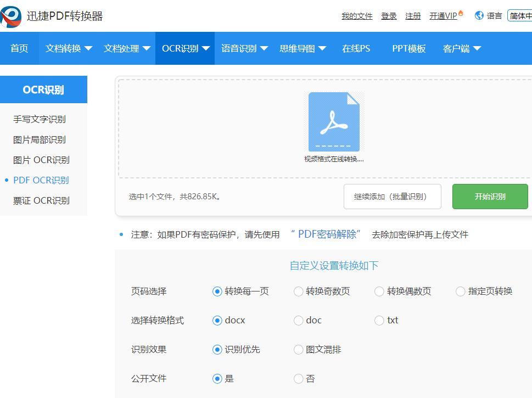Open 在线PS from navigation bar
This screenshot has height=398, width=532.
pyautogui.click(x=356, y=48)
